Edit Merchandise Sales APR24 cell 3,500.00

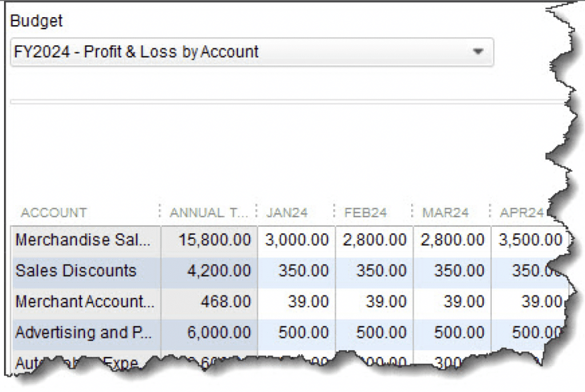point(529,240)
